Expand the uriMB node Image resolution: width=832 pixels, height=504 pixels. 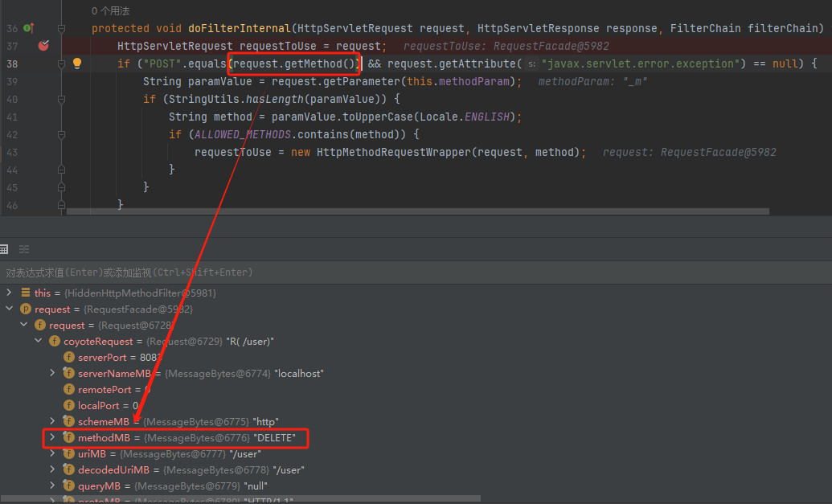[52, 453]
